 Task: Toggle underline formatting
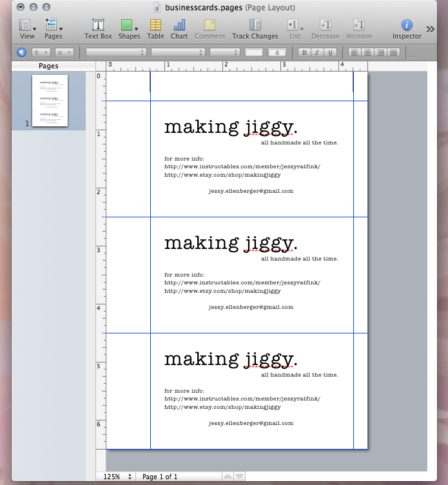pos(330,53)
